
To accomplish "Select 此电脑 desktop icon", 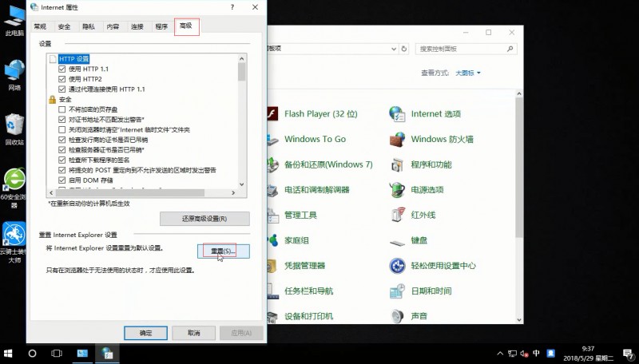I will [x=14, y=21].
